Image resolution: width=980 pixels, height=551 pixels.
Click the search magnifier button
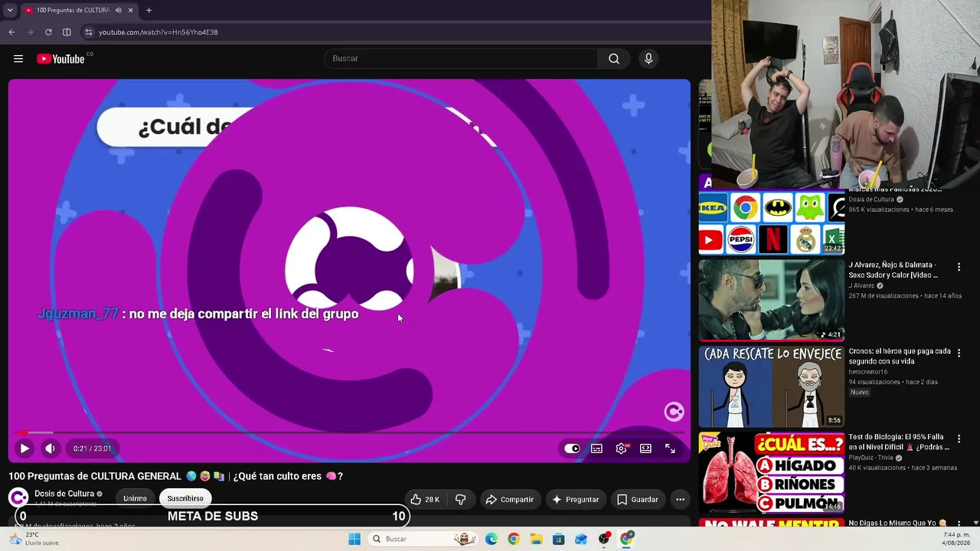tap(614, 59)
